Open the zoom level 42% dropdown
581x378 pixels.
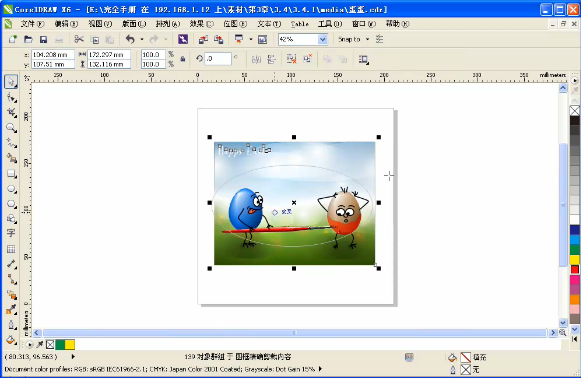tap(322, 39)
